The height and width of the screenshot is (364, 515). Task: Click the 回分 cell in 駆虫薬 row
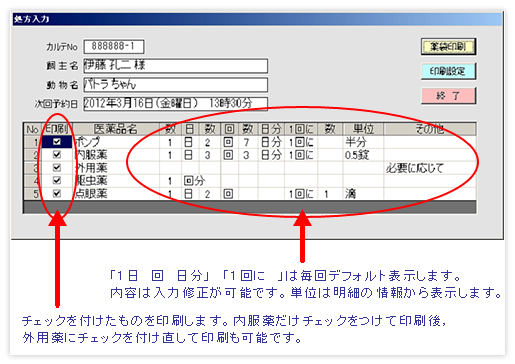(194, 181)
